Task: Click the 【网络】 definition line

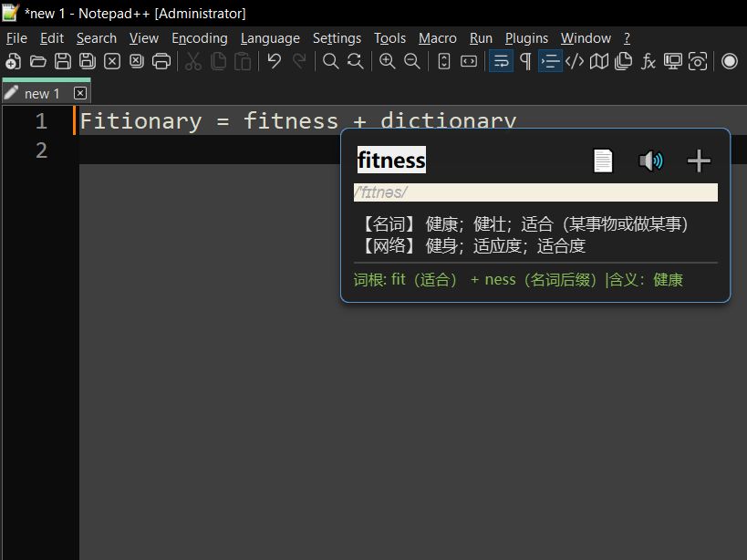Action: point(473,245)
